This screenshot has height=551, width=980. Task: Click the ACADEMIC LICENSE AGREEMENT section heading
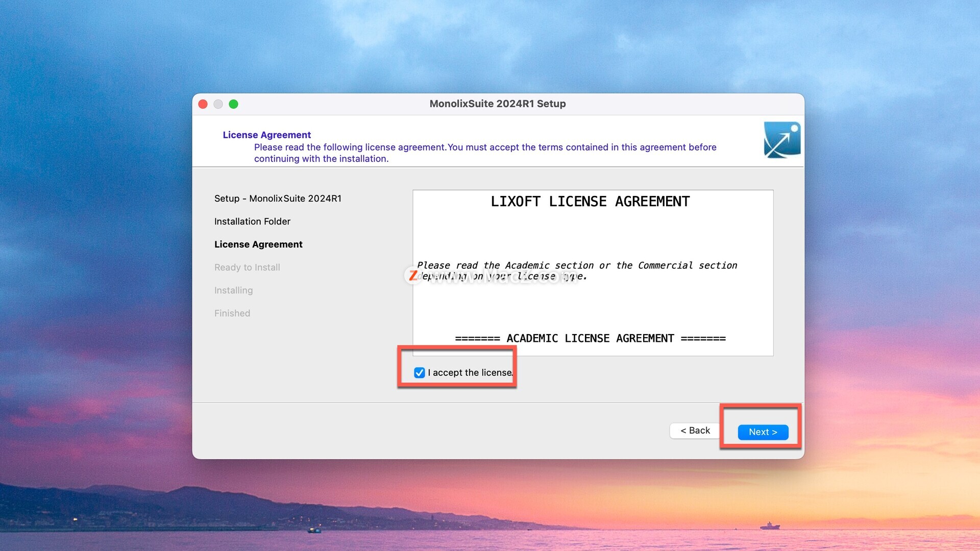pos(590,338)
